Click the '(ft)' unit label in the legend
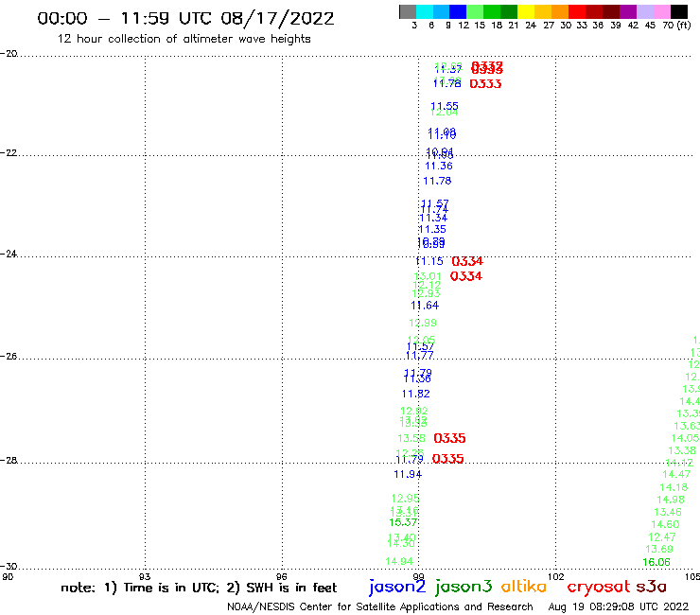This screenshot has width=700, height=615. click(x=684, y=25)
